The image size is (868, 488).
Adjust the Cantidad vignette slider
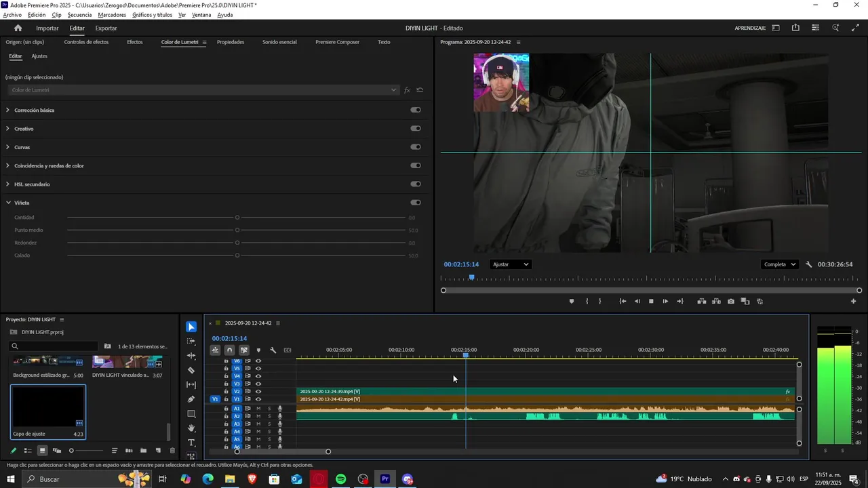pos(237,218)
